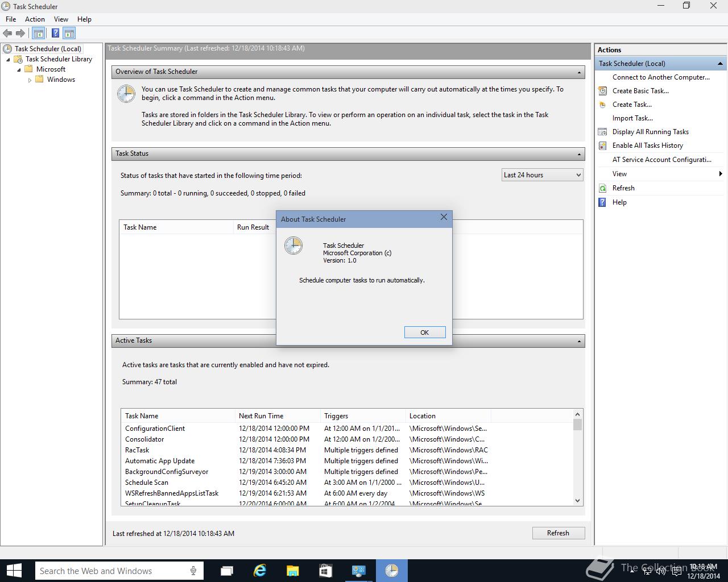Click the Active Tasks scroll-down arrow
The height and width of the screenshot is (582, 728).
click(x=577, y=501)
